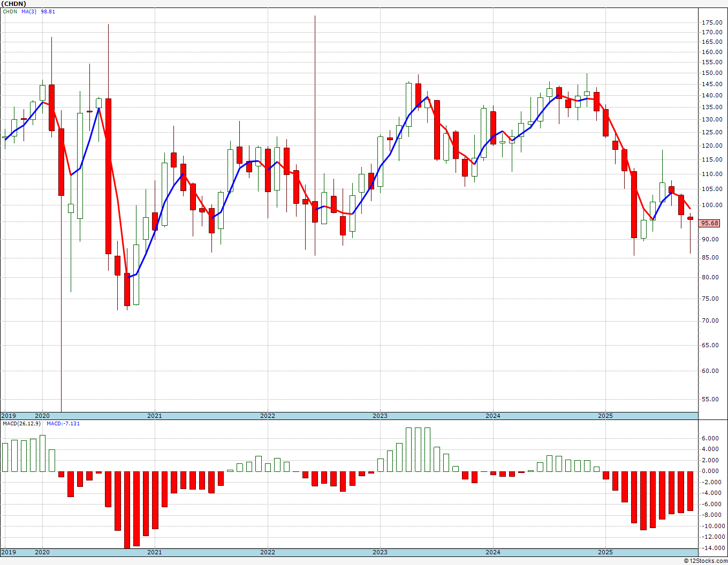Screen dimensions: 728x565
Task: Select 2023 on the price chart time axis
Action: coord(380,416)
